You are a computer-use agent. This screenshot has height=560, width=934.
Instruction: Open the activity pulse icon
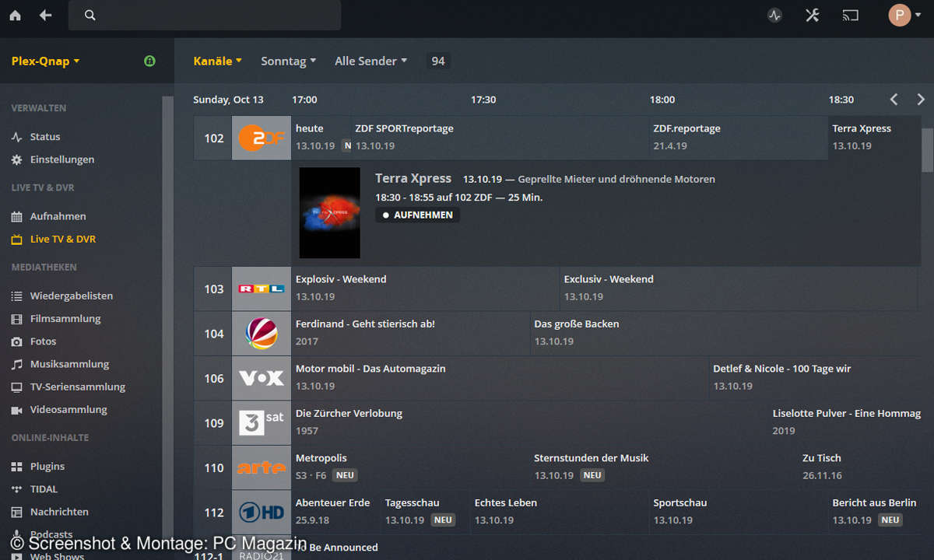(774, 16)
